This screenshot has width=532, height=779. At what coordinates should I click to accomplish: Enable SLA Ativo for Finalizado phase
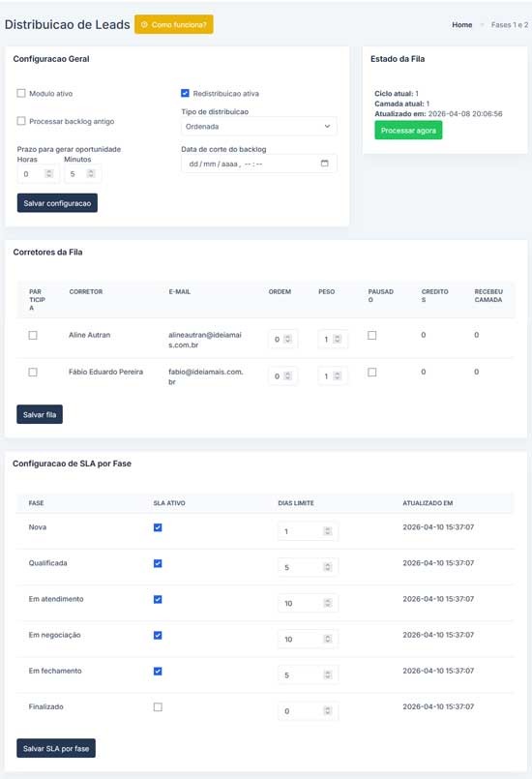coord(158,707)
